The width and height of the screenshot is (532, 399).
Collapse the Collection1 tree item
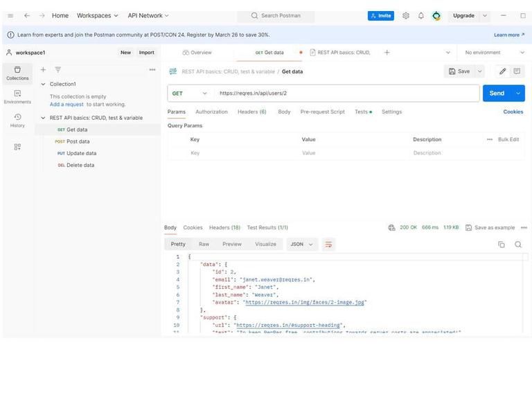pyautogui.click(x=43, y=84)
